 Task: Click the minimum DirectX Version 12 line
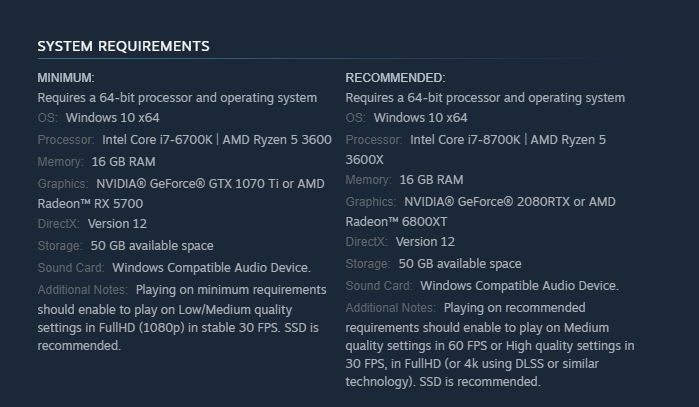coord(92,224)
